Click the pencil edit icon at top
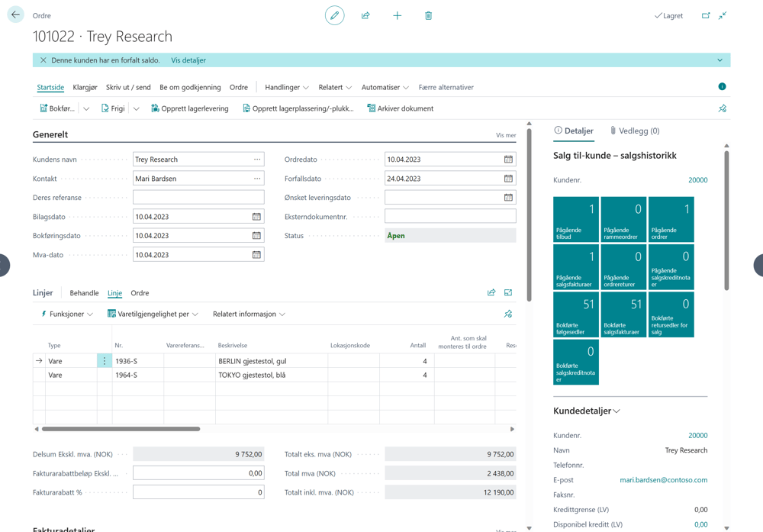Image resolution: width=763 pixels, height=532 pixels. (334, 15)
